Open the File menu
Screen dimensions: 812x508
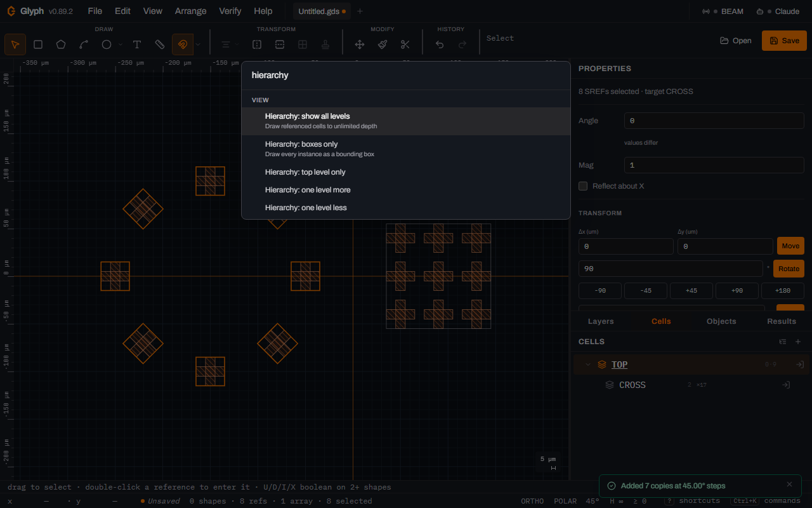[x=95, y=11]
